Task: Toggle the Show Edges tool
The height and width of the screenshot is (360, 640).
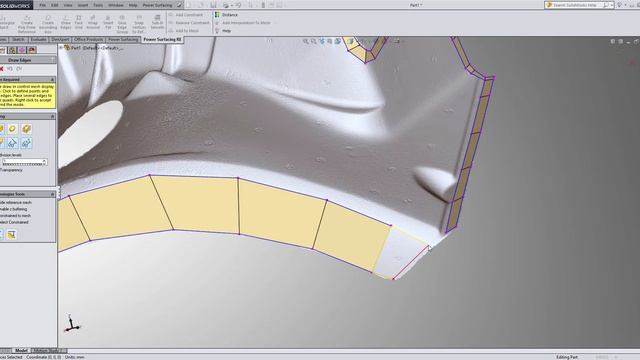Action: point(66,22)
